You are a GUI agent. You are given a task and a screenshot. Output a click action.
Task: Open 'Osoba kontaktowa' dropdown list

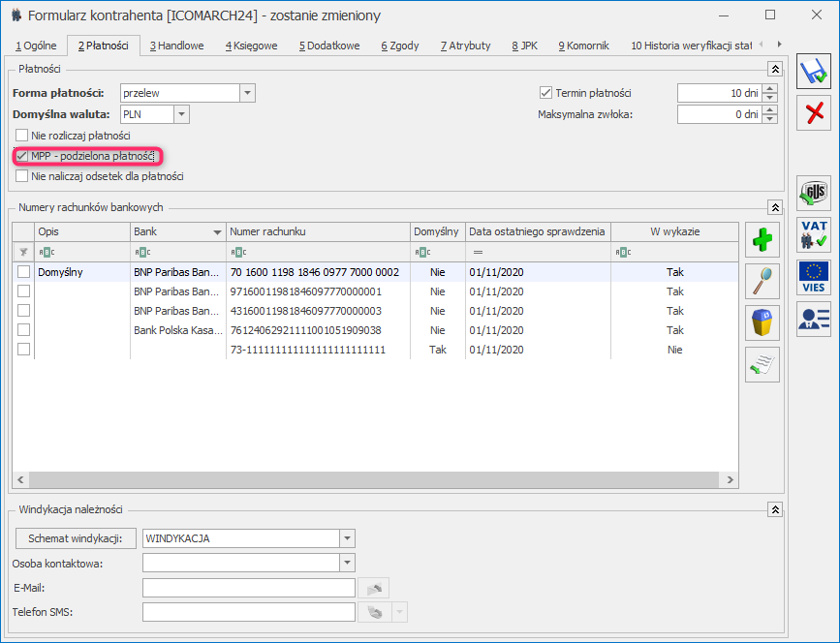pyautogui.click(x=347, y=563)
